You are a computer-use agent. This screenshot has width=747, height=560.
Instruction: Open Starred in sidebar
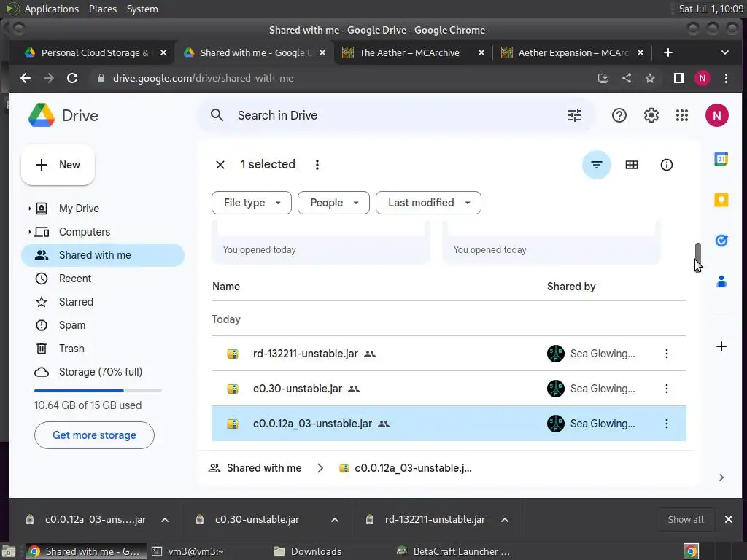point(103,302)
